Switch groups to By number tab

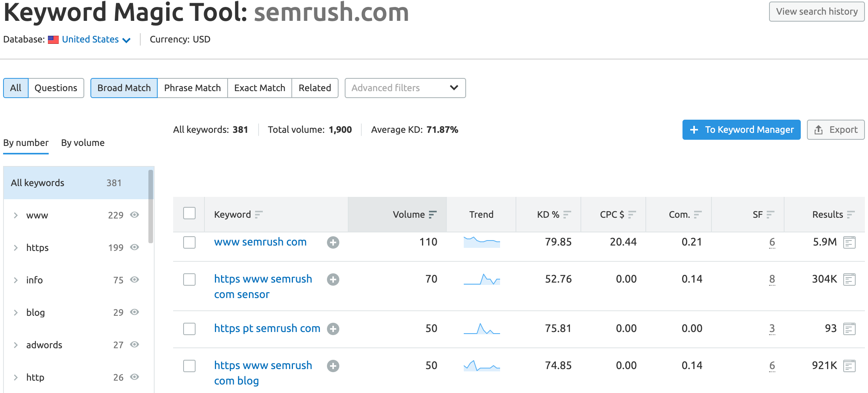[26, 143]
